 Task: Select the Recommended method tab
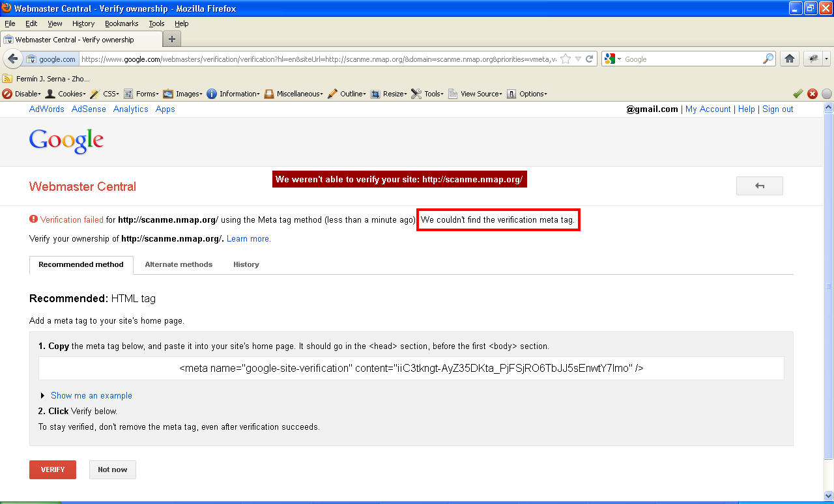[x=81, y=264]
